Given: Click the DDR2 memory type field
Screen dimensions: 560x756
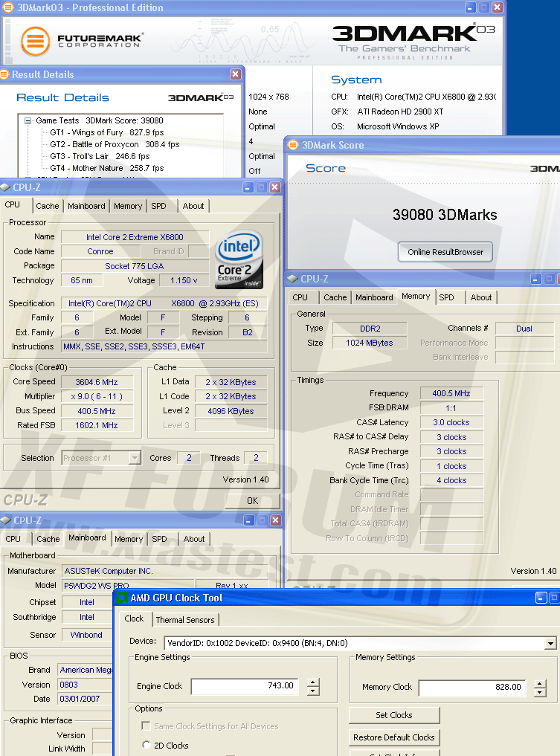Looking at the screenshot, I should coord(370,329).
